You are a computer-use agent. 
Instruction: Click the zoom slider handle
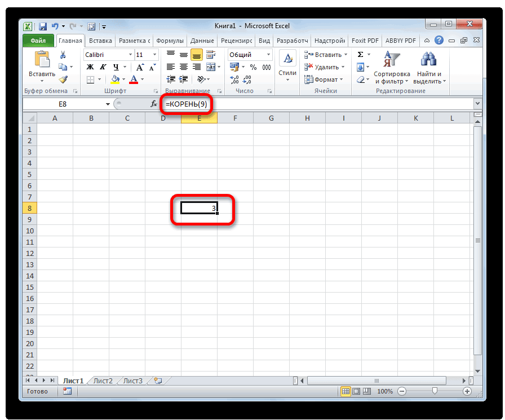[x=435, y=391]
